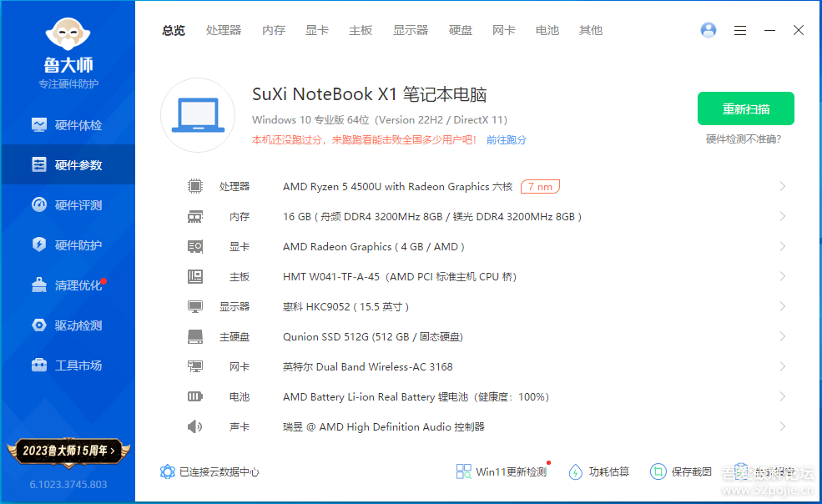Click the 驱动检测 gear icon

(x=38, y=325)
